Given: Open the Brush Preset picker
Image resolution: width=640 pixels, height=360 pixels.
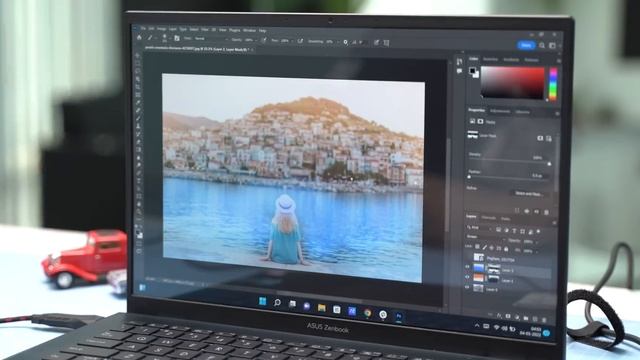Looking at the screenshot, I should coord(165,38).
